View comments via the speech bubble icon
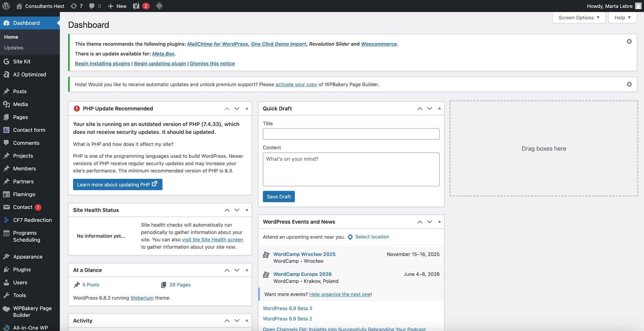644x331 pixels. 92,6
